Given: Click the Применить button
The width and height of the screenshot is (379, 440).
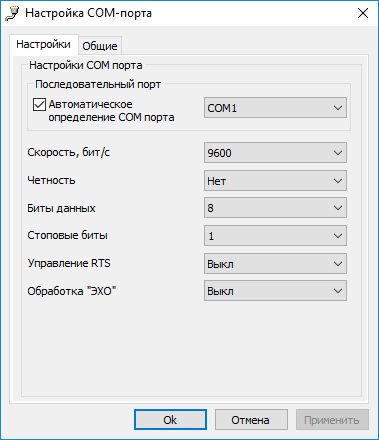Looking at the screenshot, I should click(332, 420).
